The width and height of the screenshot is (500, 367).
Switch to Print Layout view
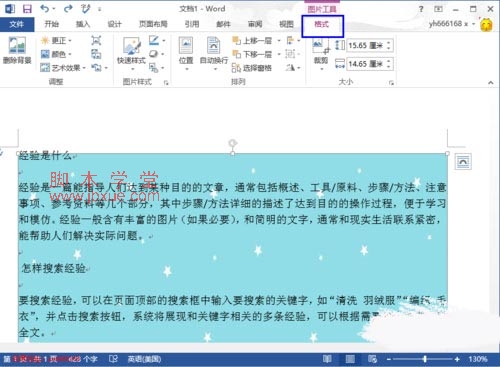tap(350, 359)
